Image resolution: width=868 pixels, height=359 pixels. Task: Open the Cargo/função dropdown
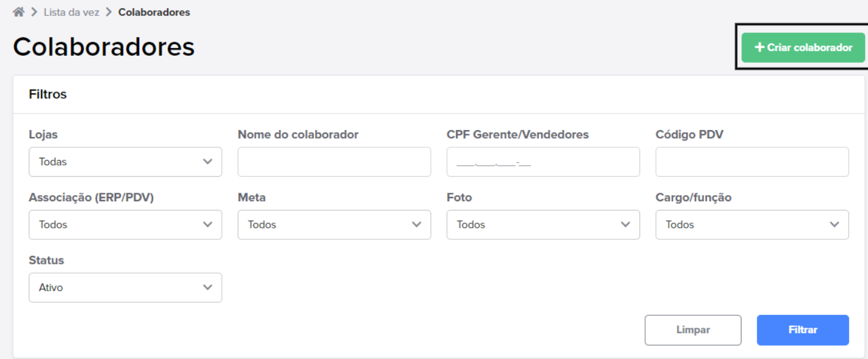point(752,225)
